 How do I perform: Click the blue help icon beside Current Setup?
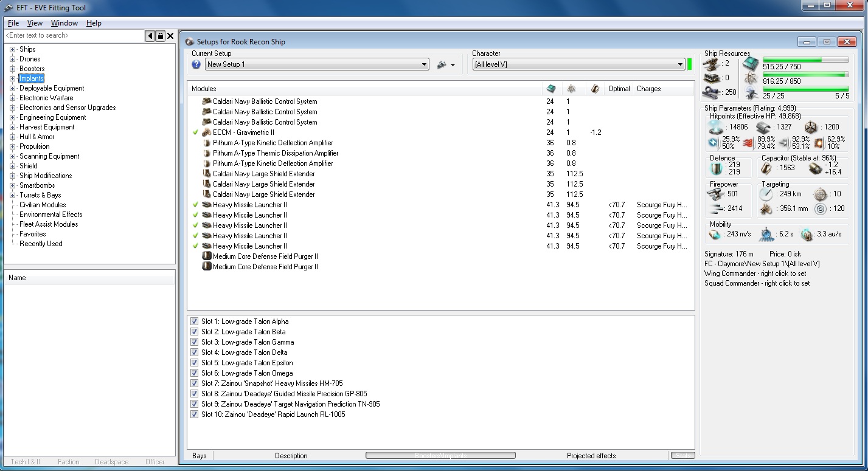(196, 64)
